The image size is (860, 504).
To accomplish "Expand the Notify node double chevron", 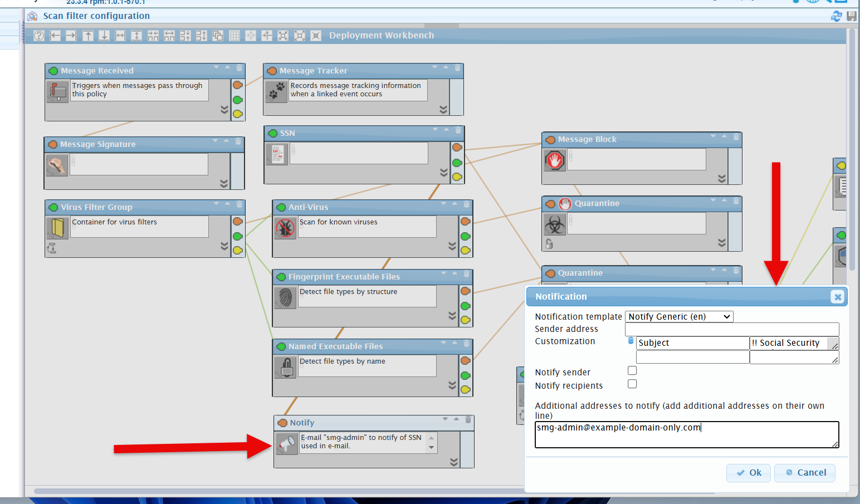I will point(454,462).
